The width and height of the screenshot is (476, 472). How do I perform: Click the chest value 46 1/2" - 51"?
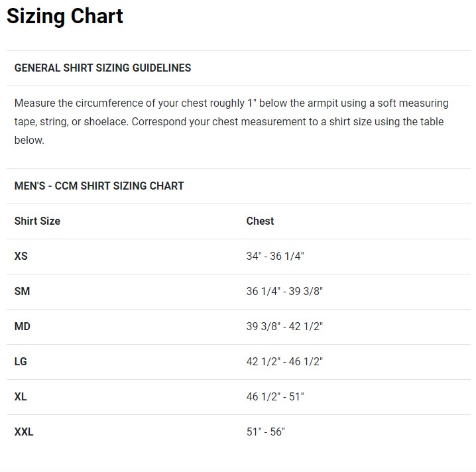click(x=275, y=396)
